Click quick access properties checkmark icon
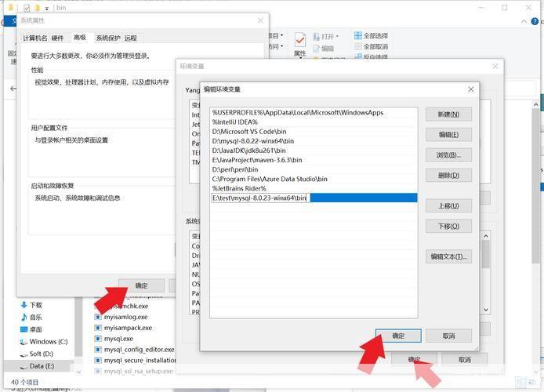This screenshot has width=544, height=392. tap(27, 8)
